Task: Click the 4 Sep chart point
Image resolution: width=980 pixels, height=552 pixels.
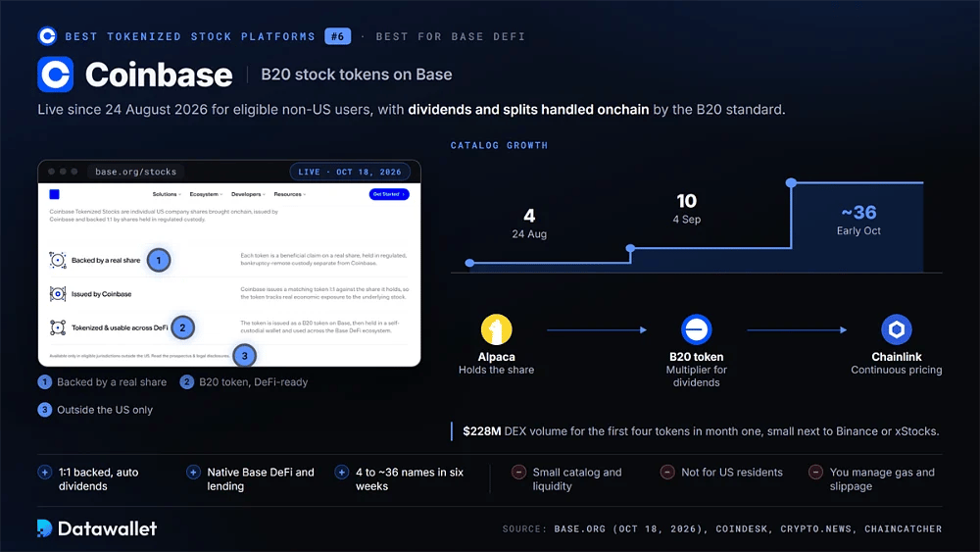Action: tap(630, 248)
